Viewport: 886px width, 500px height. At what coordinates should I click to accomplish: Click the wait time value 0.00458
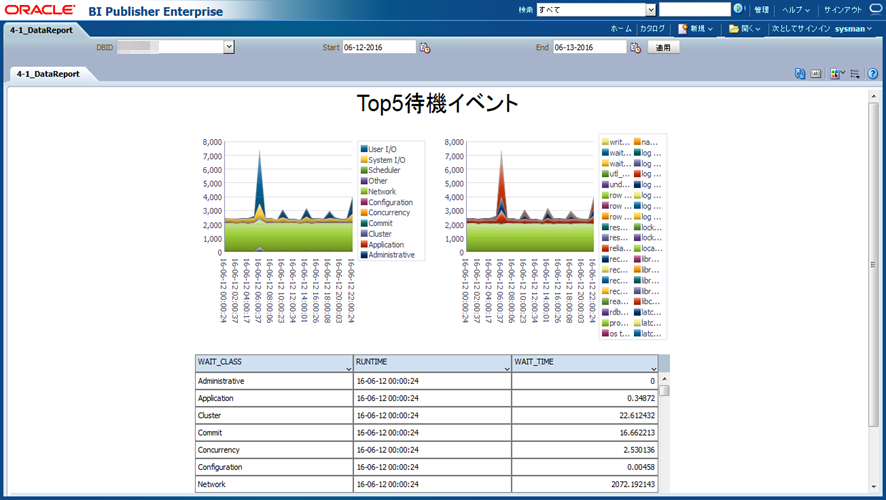(641, 467)
